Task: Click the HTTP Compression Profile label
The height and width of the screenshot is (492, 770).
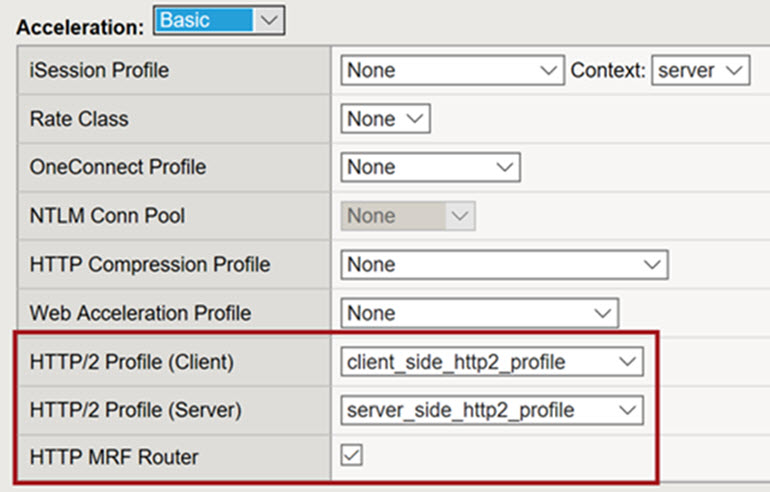Action: [150, 265]
